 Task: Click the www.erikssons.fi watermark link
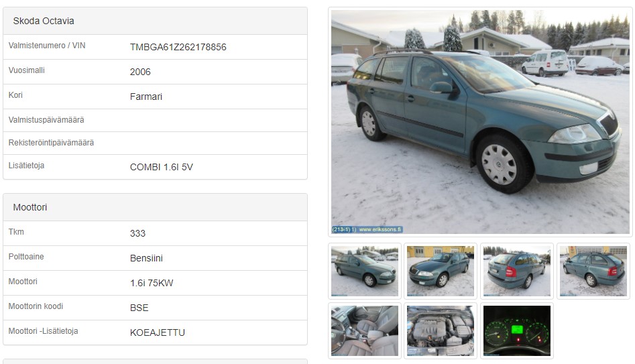[380, 229]
